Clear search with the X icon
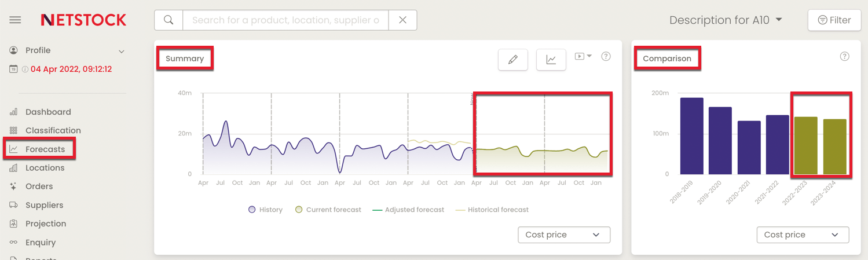This screenshot has height=260, width=868. pyautogui.click(x=402, y=20)
